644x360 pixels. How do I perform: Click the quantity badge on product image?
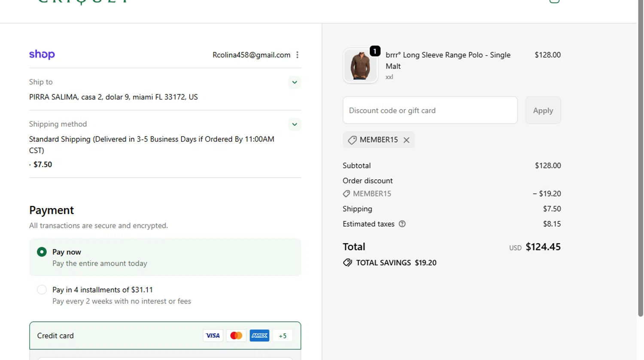375,51
